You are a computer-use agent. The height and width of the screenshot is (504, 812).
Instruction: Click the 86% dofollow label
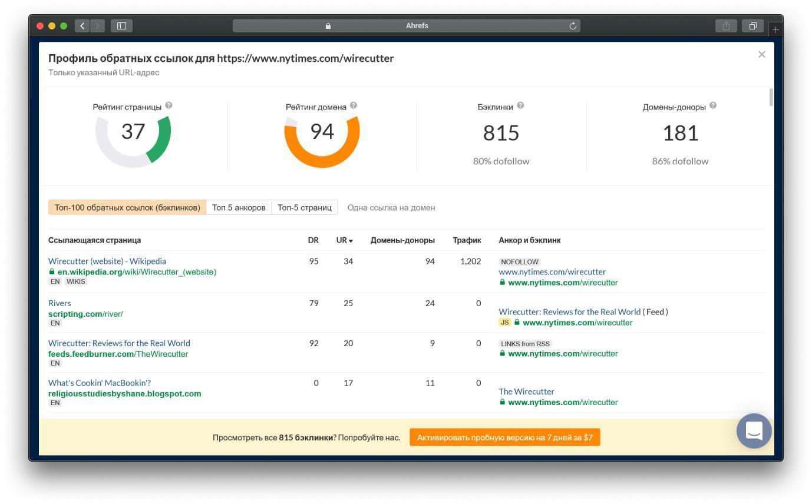(680, 161)
